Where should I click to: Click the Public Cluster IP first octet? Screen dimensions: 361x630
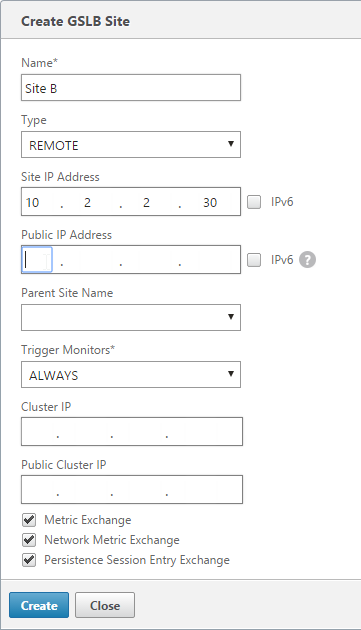[37, 489]
